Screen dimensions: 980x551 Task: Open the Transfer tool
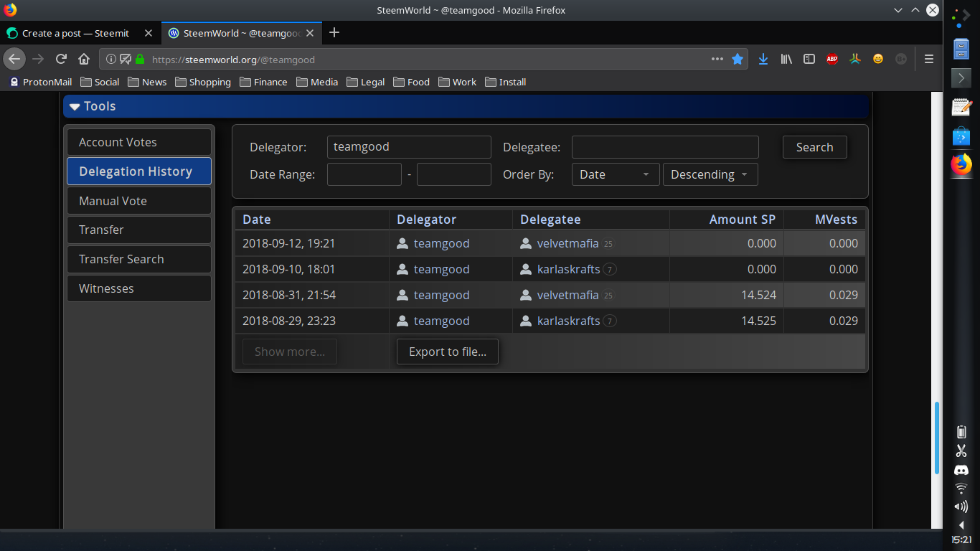139,230
